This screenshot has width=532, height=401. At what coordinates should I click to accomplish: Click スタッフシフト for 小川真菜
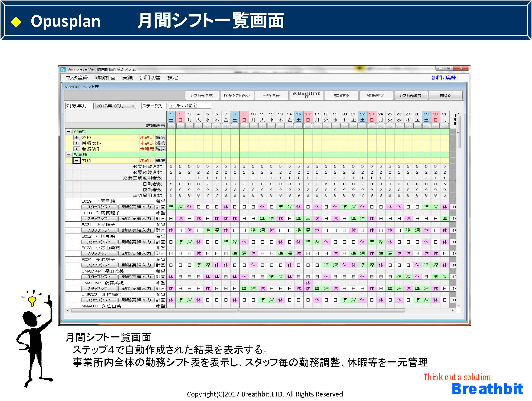click(x=99, y=242)
